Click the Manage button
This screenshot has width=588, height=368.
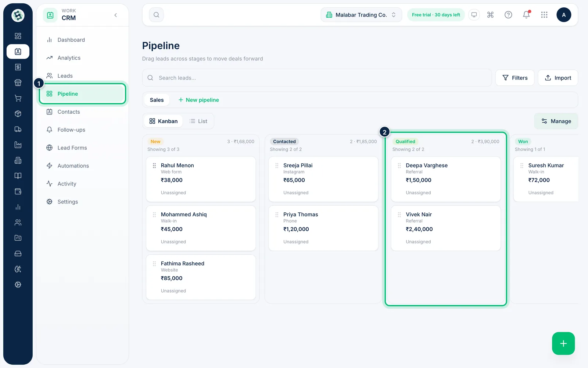pyautogui.click(x=556, y=121)
